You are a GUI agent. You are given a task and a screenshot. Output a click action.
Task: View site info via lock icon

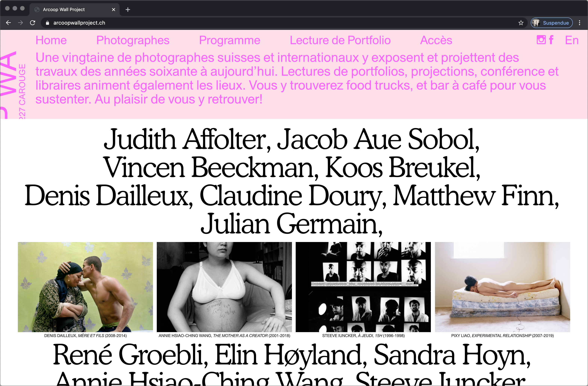[x=47, y=23]
